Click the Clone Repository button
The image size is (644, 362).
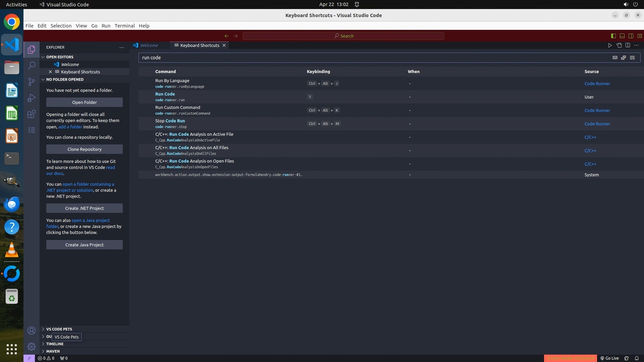coord(84,149)
